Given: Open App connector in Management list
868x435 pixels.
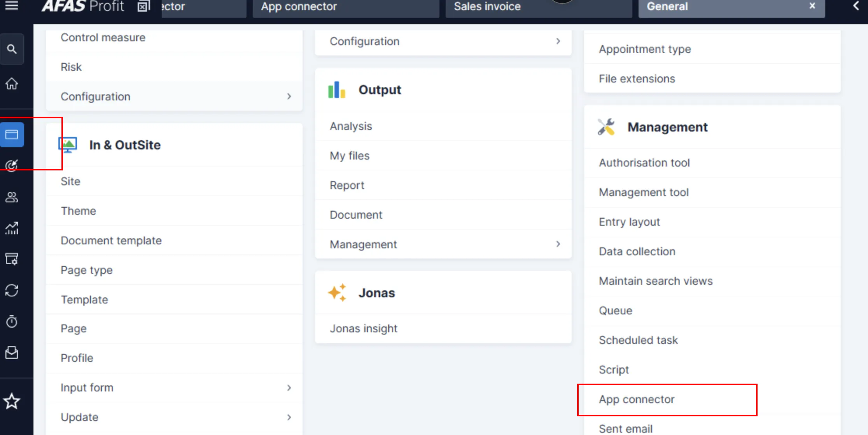Looking at the screenshot, I should point(637,400).
